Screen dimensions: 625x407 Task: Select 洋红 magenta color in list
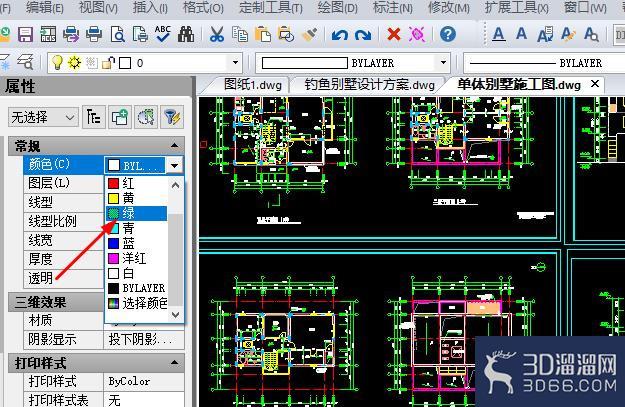point(136,258)
